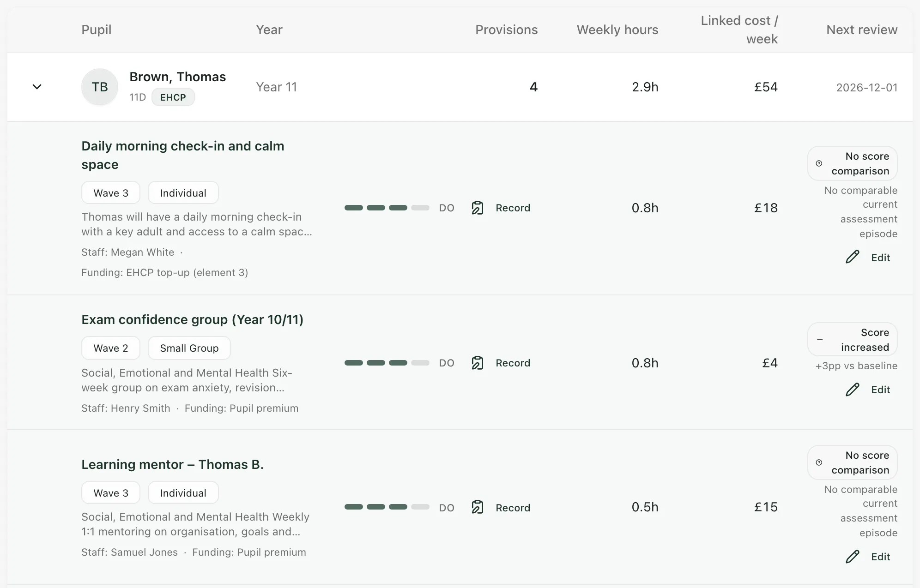Click the +3pp vs baseline text

coord(856,366)
